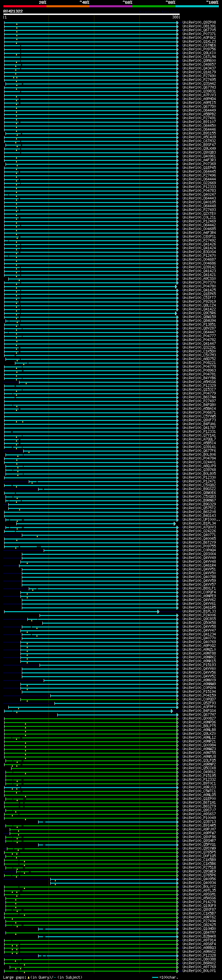This screenshot has height=980, width=222.
Task: Select the UniRef100_A5BPB2 label
Action: 199,114
